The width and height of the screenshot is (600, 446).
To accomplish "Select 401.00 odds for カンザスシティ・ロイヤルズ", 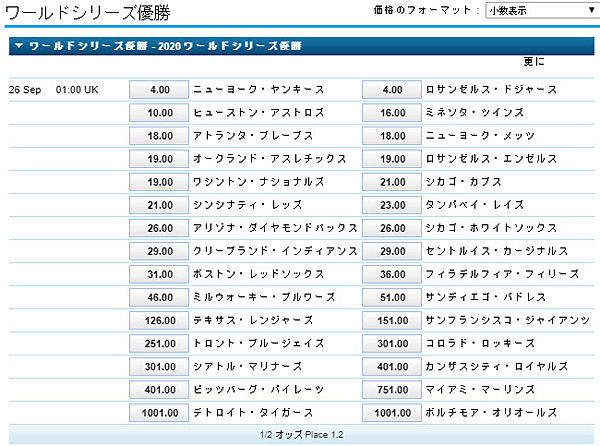I will point(392,367).
